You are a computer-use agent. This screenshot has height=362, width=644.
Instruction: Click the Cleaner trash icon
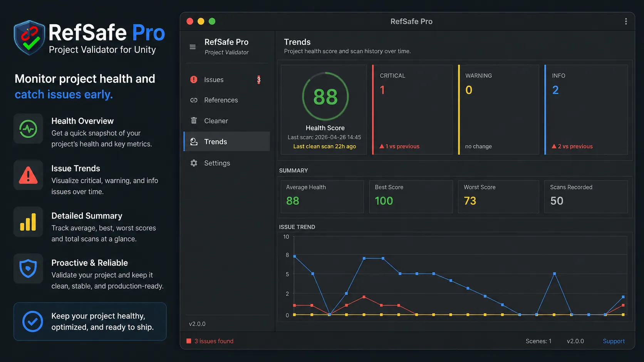(194, 121)
